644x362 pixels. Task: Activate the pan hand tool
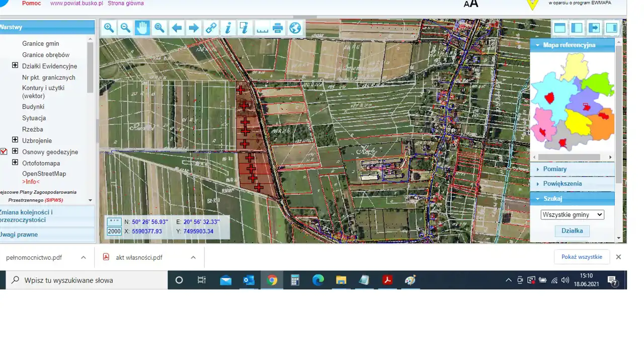click(x=142, y=28)
